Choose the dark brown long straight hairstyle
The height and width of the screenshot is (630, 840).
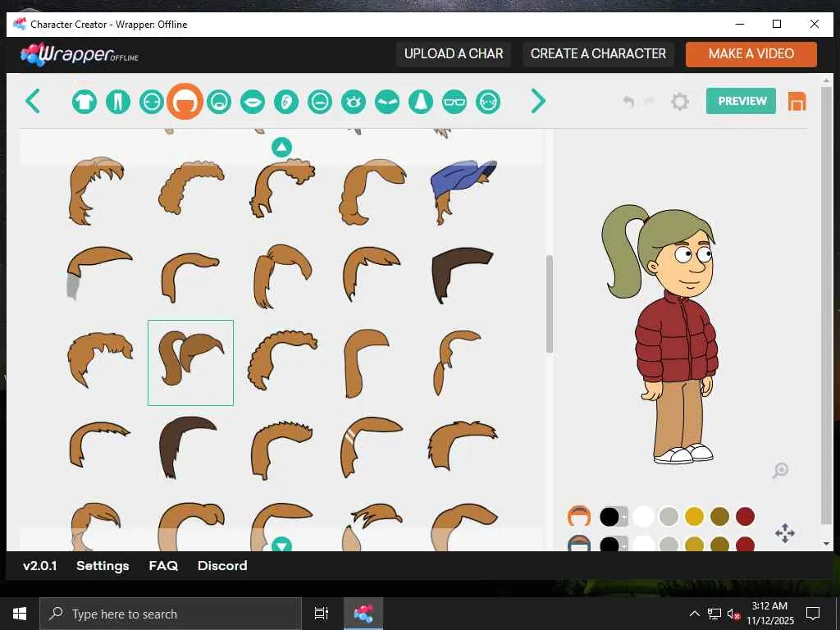[188, 446]
